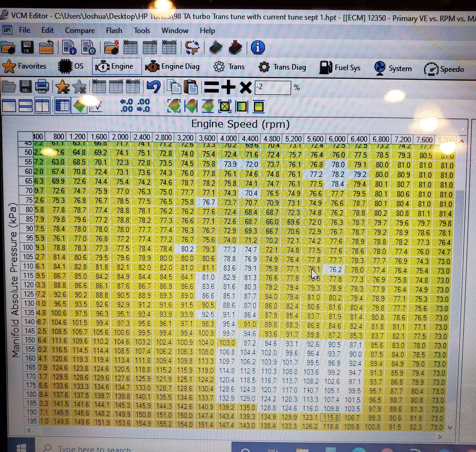
Task: Toggle the table grid view button
Action: 62,105
